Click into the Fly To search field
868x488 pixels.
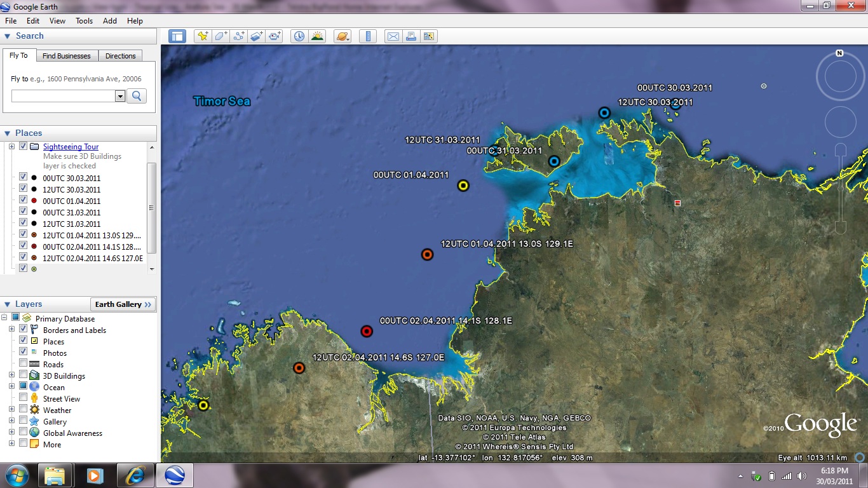click(x=64, y=96)
